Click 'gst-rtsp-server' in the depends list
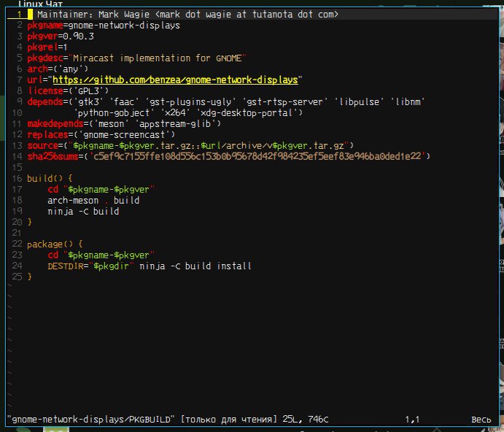The height and width of the screenshot is (432, 504). [x=284, y=102]
